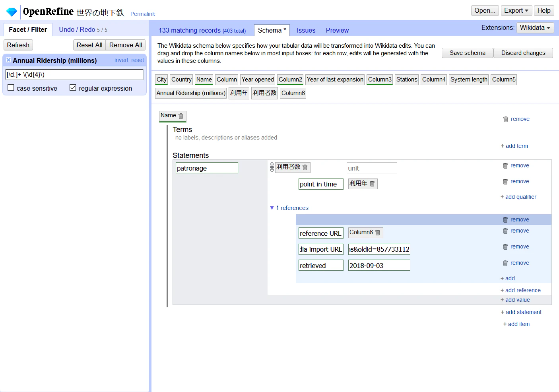Screen dimensions: 559x392
Task: Add a reference to the statement
Action: pos(520,290)
